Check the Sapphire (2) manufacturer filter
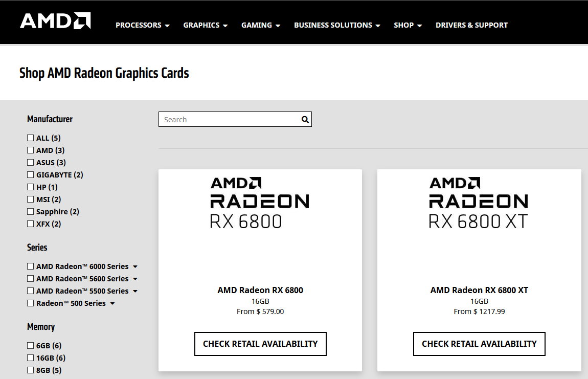The width and height of the screenshot is (588, 379). (x=30, y=212)
